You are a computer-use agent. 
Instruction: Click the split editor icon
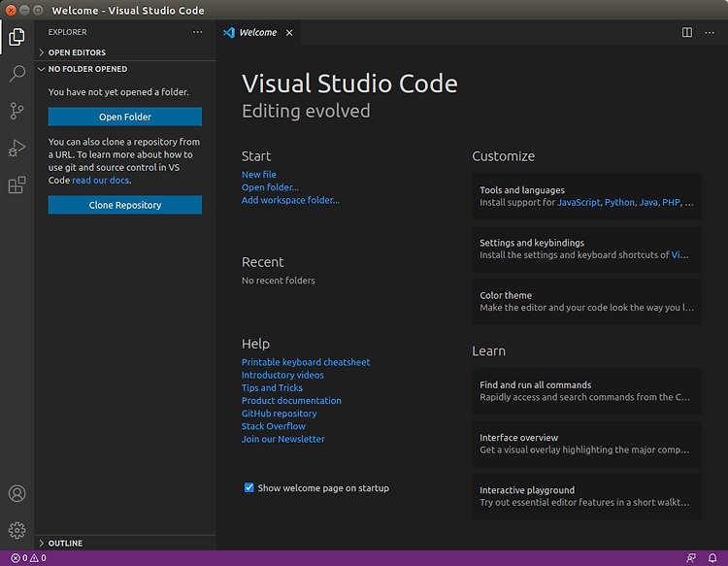pyautogui.click(x=686, y=32)
